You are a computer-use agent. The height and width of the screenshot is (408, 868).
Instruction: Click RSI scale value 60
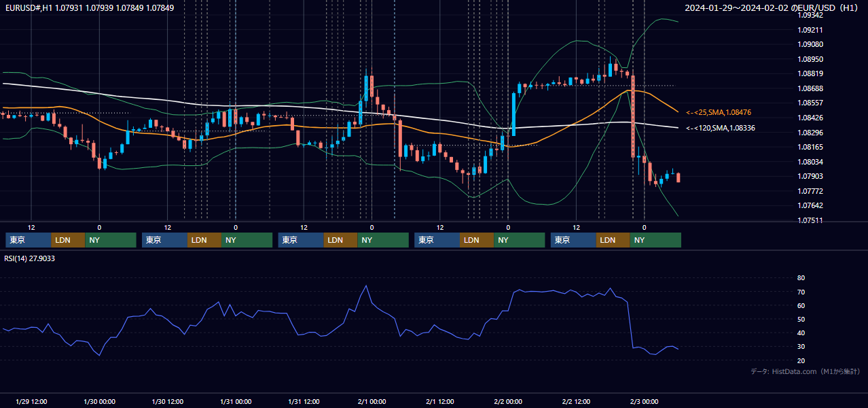click(x=801, y=305)
